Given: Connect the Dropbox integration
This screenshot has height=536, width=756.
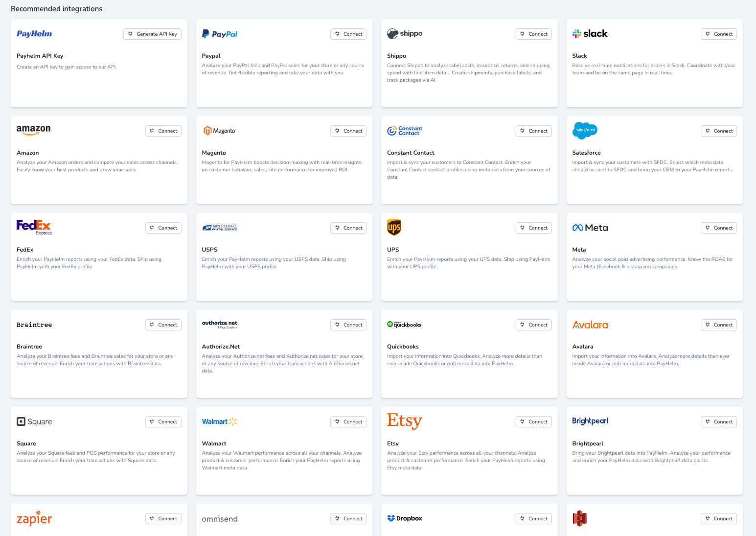Looking at the screenshot, I should 533,518.
